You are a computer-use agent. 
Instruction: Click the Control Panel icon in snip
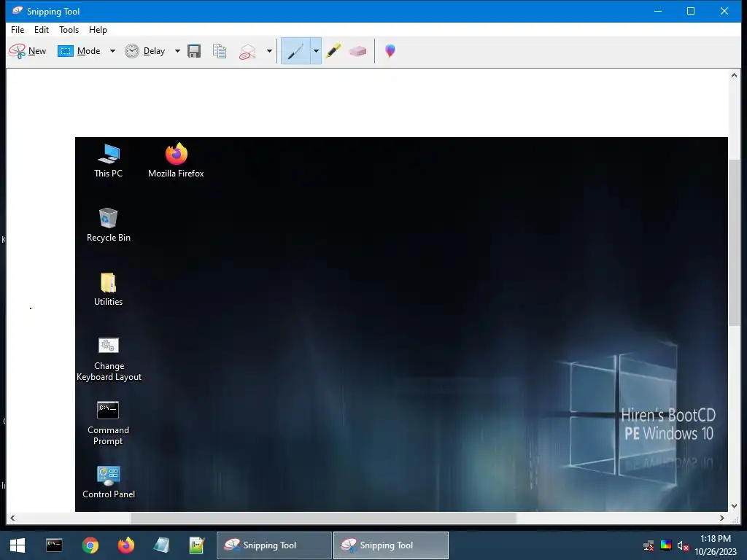109,482
